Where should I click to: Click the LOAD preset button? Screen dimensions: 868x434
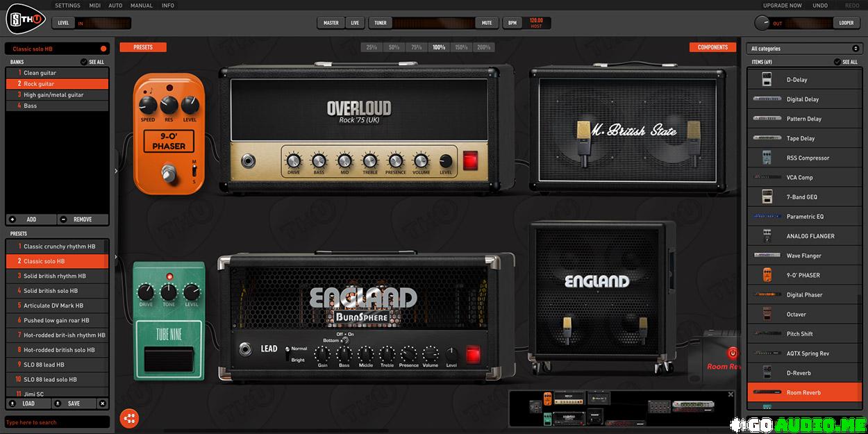(x=28, y=403)
